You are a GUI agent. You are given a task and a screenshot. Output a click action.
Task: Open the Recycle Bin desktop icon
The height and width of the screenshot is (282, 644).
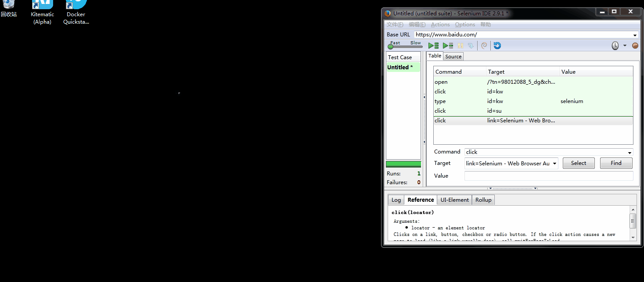(8, 9)
